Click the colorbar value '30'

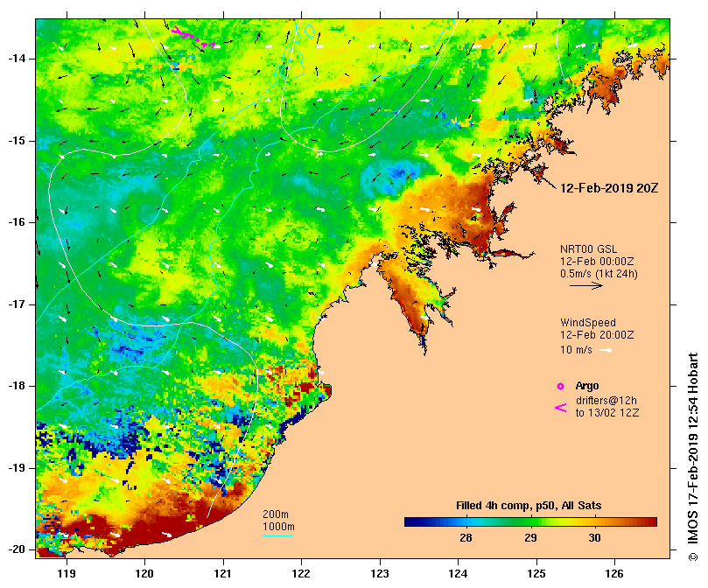pos(594,538)
